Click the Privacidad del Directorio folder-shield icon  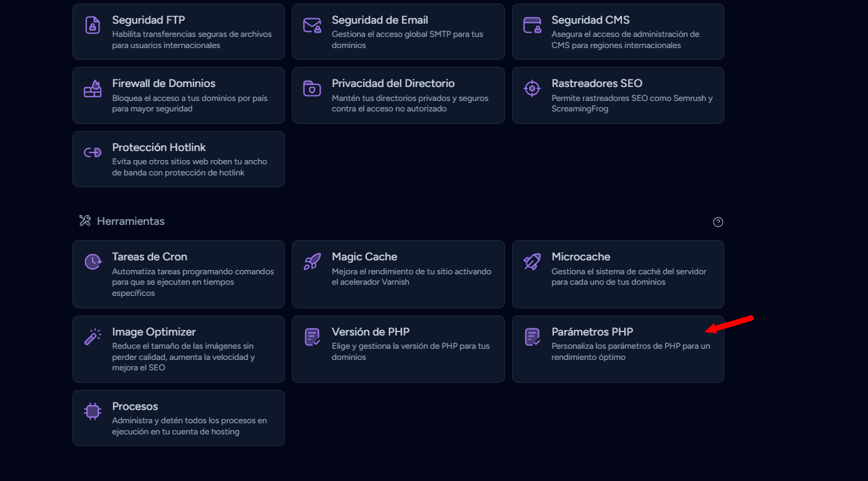click(x=312, y=89)
